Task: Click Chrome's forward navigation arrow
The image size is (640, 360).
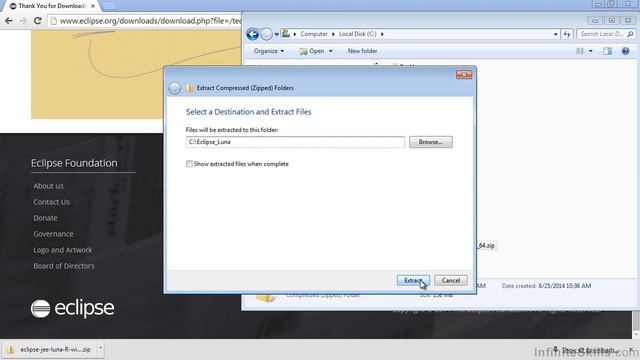Action: tap(23, 20)
